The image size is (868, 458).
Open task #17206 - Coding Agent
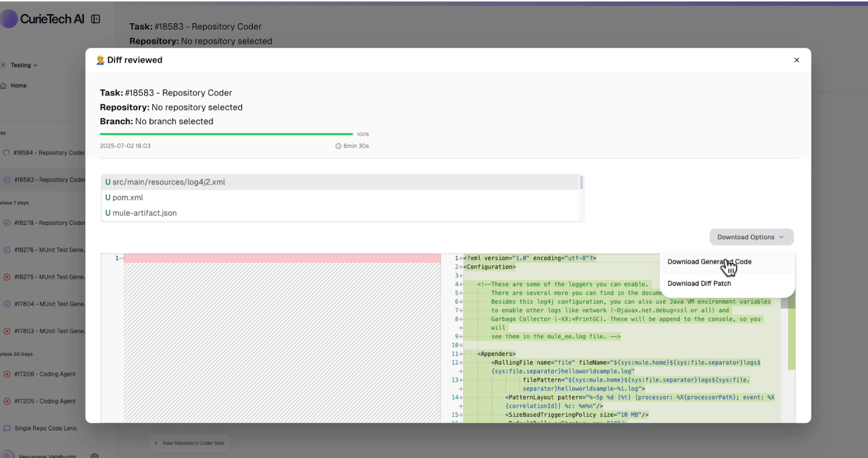tap(45, 374)
